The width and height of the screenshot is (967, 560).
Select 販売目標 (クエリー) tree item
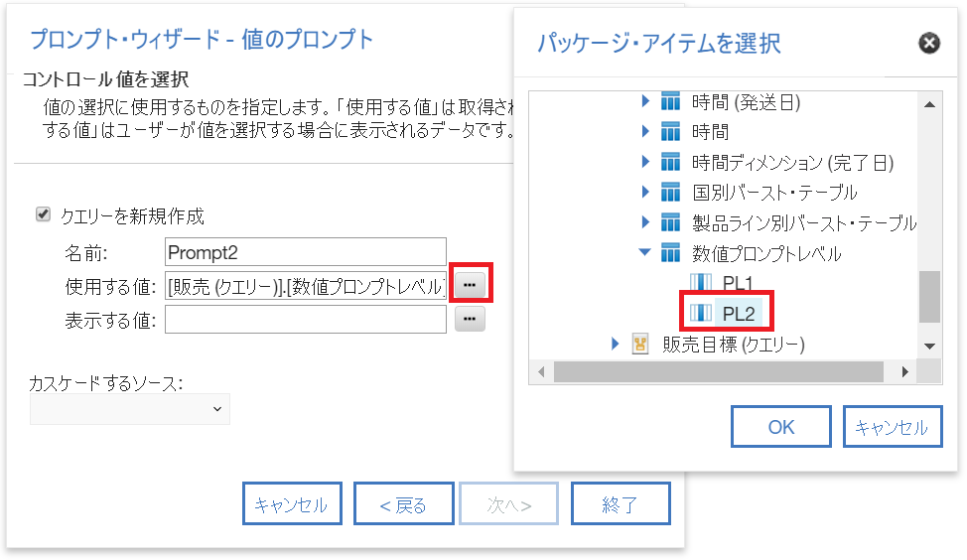point(734,345)
